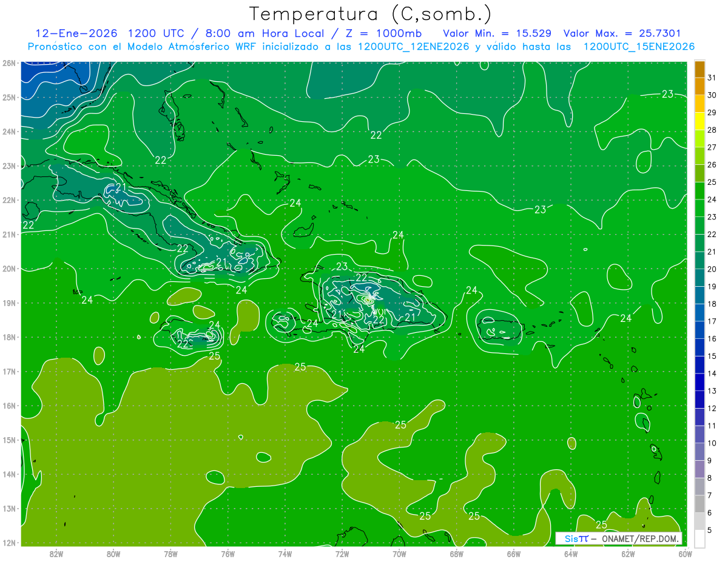Image resolution: width=728 pixels, height=562 pixels.
Task: Click the 24N latitude axis label
Action: coord(9,132)
